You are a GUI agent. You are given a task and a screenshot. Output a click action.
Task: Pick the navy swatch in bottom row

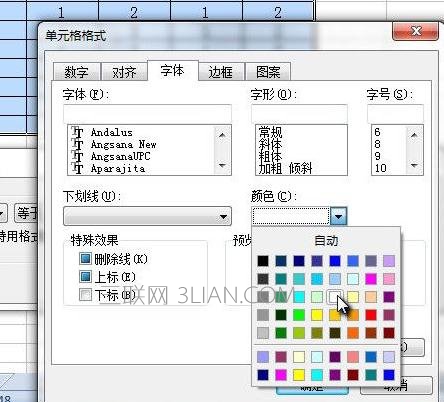[x=263, y=375]
